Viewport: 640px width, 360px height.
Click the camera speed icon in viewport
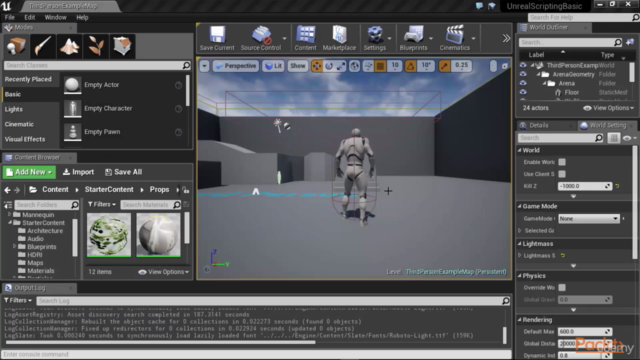493,66
